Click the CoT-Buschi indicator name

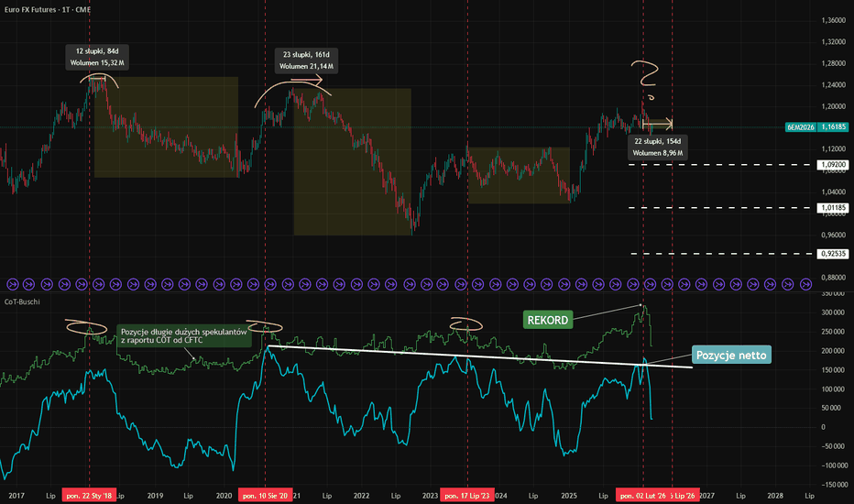pyautogui.click(x=22, y=301)
